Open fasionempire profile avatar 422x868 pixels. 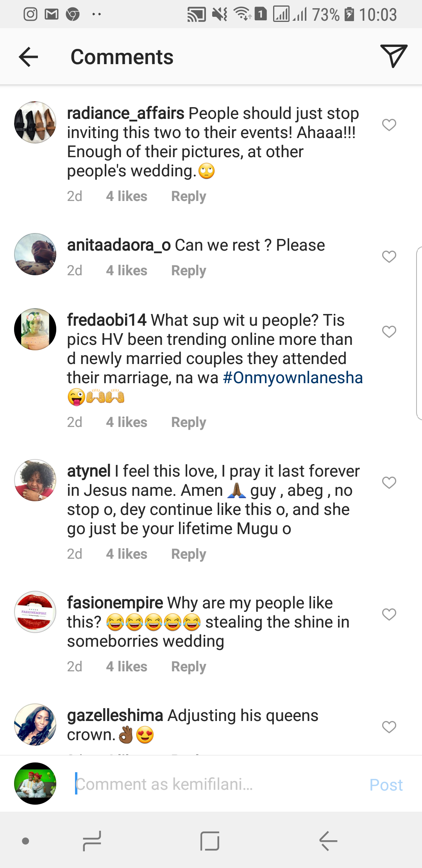tap(35, 612)
